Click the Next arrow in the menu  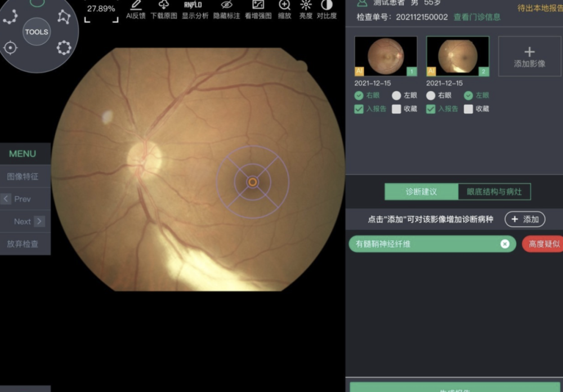point(39,221)
